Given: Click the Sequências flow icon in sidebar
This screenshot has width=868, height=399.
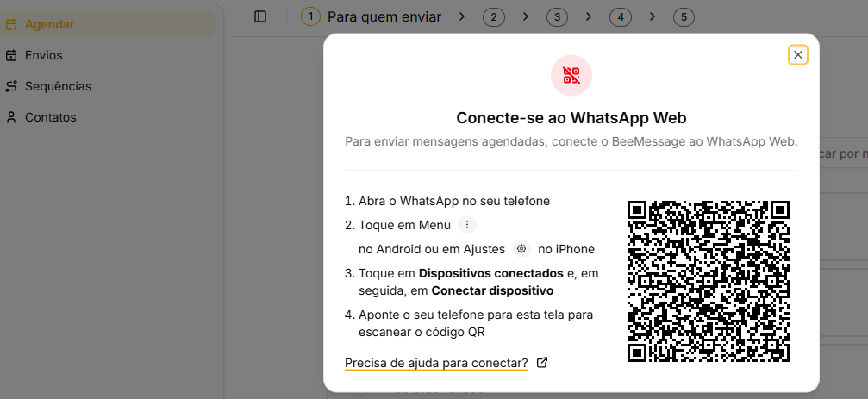Looking at the screenshot, I should coord(11,86).
